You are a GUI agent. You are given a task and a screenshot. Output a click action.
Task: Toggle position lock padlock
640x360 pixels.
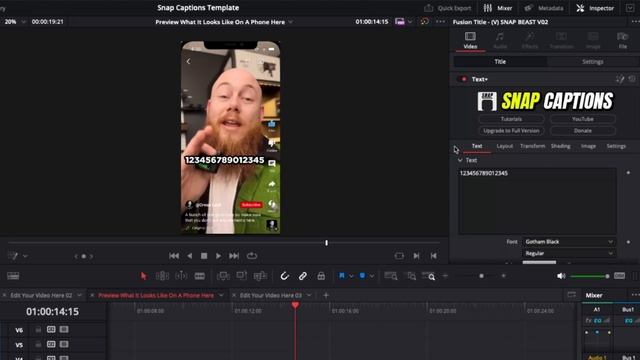tap(321, 276)
